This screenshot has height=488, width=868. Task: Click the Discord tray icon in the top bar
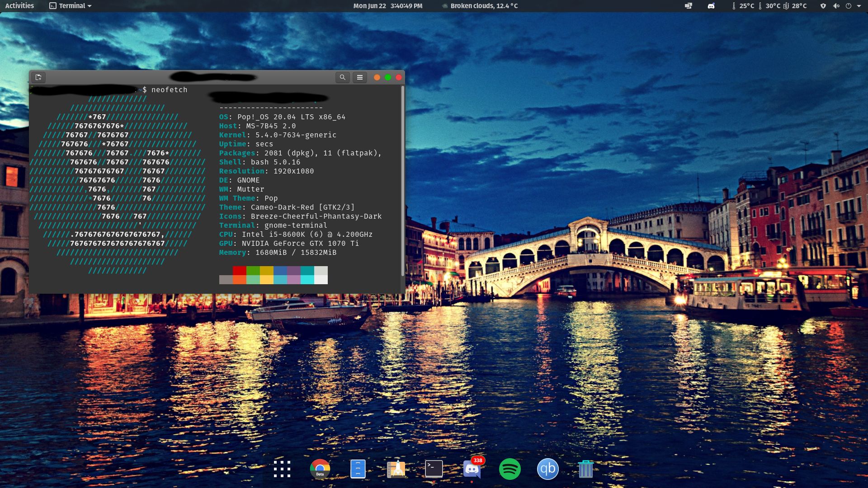click(711, 6)
